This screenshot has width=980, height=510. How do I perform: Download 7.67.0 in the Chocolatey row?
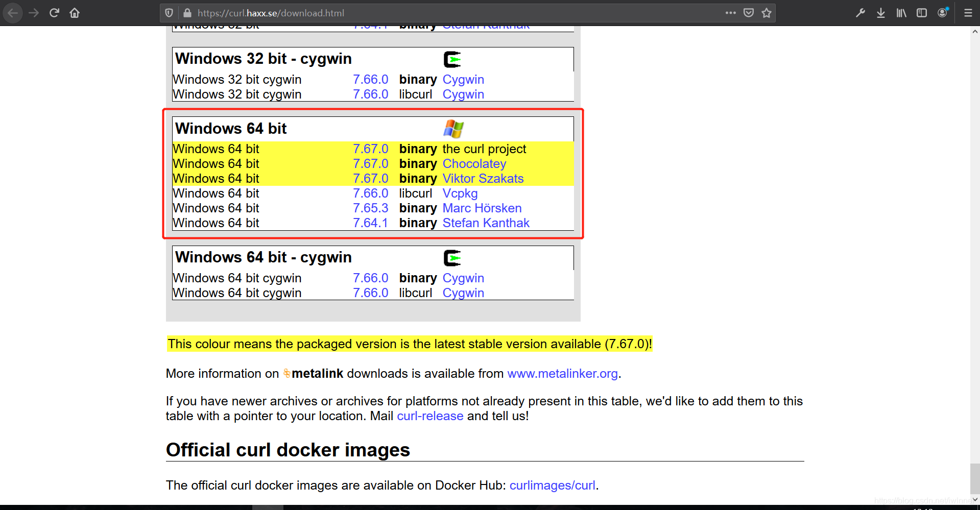click(x=371, y=164)
